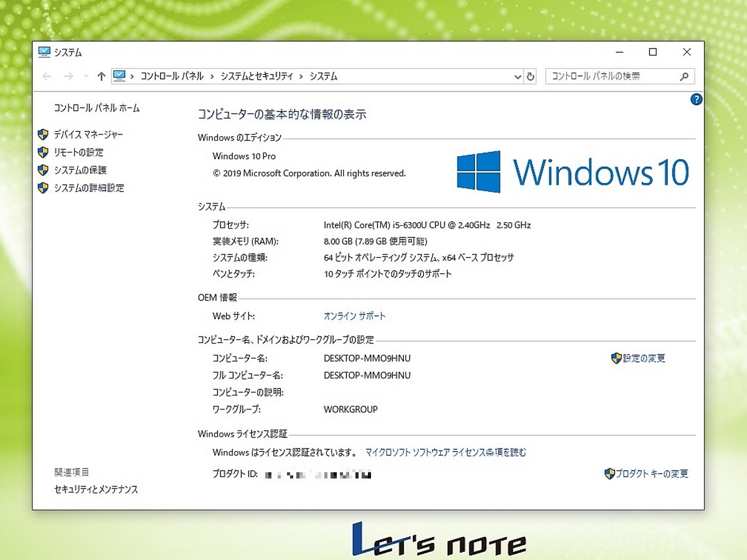Click the 10 タッチ ポイント value

388,274
